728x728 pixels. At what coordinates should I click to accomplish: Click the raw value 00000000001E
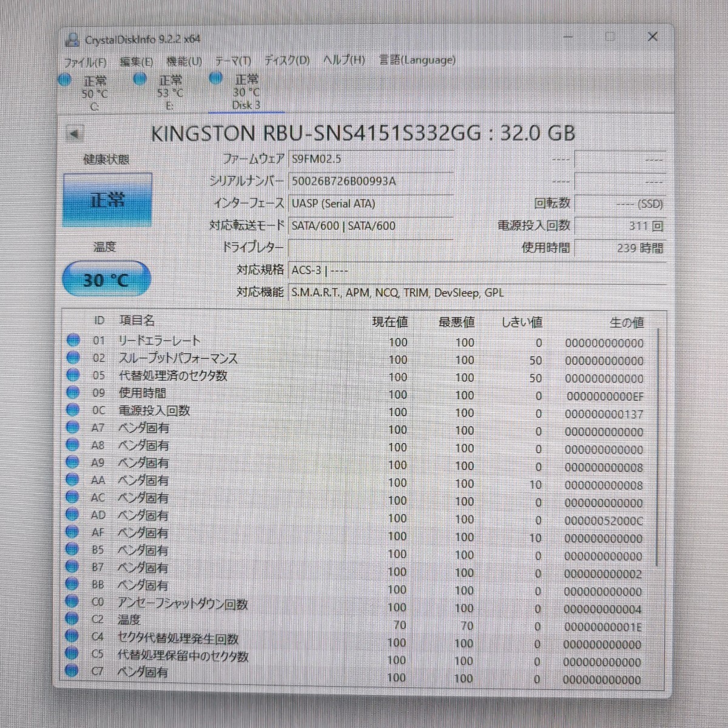[603, 627]
